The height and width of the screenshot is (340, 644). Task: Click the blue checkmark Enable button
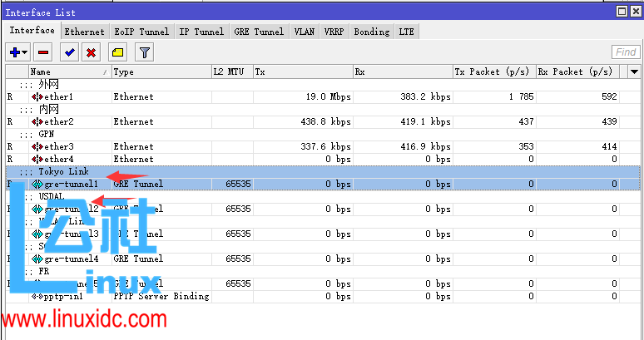pos(69,52)
